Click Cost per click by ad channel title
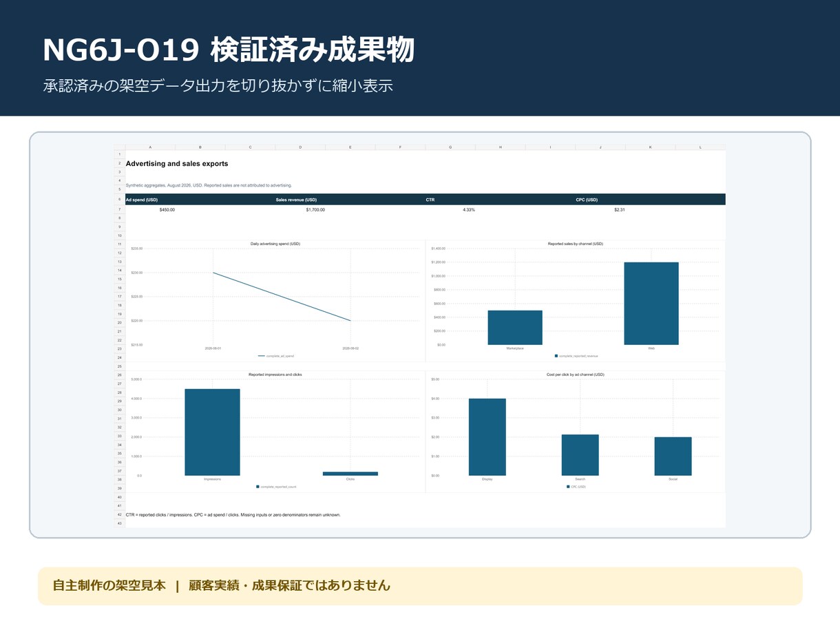This screenshot has height=630, width=840. click(x=576, y=375)
